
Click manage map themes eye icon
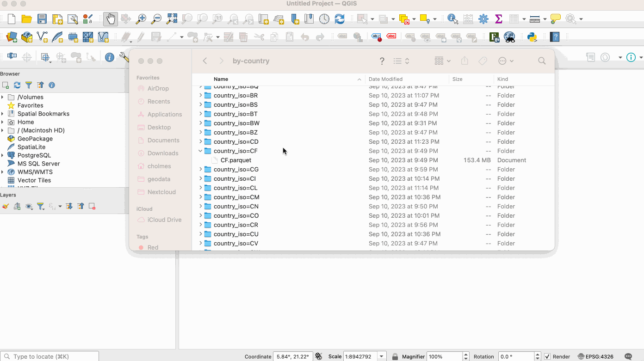point(29,207)
